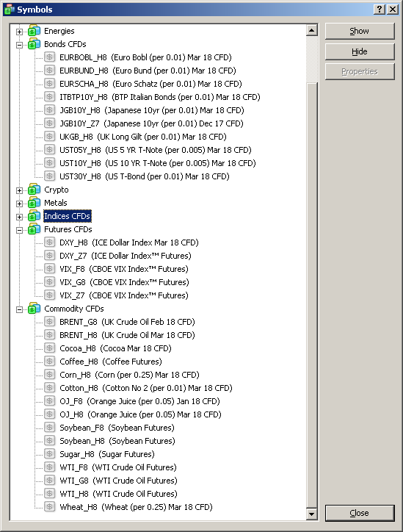Click the Show button
Screen dimensions: 403x532
tap(360, 31)
